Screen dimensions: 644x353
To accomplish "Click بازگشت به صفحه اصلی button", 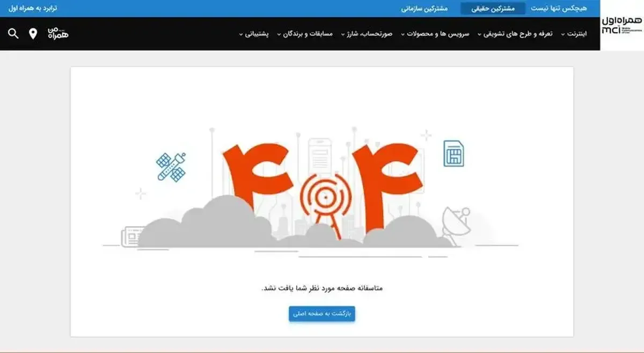I will (x=322, y=314).
